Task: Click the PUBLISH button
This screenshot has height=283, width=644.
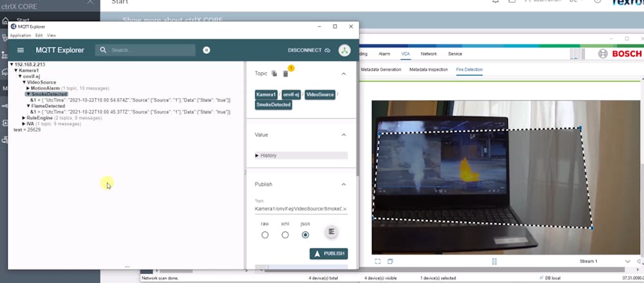Action: (329, 254)
